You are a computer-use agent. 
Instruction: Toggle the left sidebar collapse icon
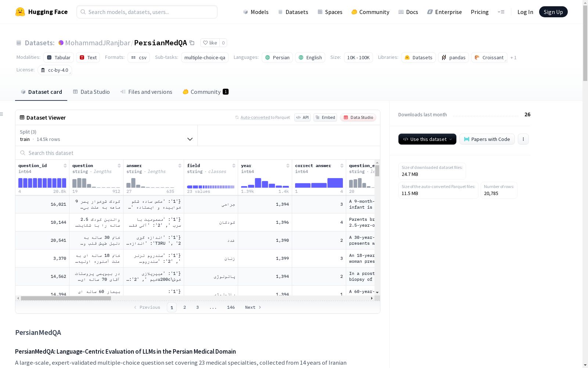(2, 114)
